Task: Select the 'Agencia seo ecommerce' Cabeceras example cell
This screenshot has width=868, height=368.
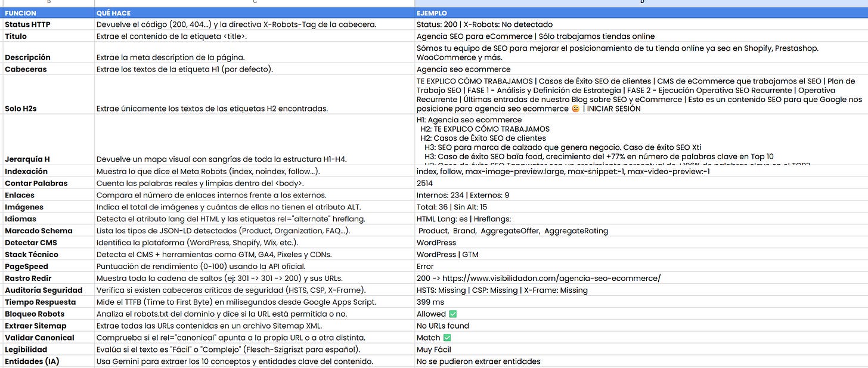Action: click(x=641, y=69)
